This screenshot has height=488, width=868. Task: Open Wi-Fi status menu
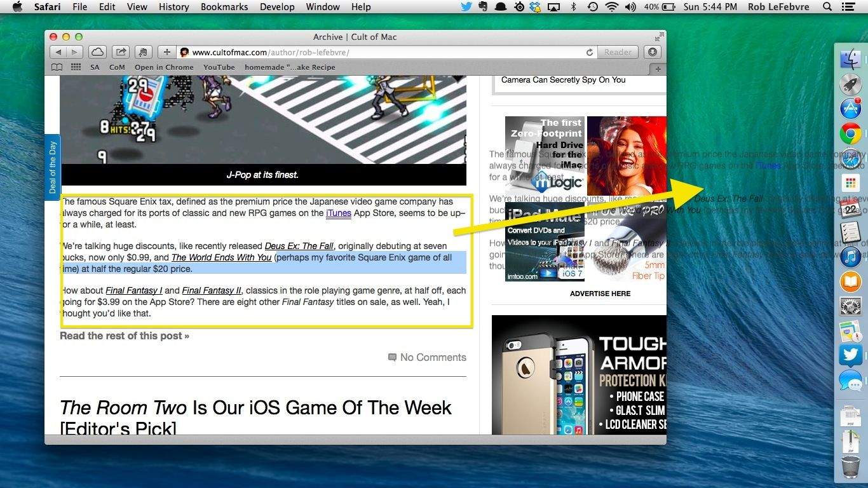coord(612,7)
